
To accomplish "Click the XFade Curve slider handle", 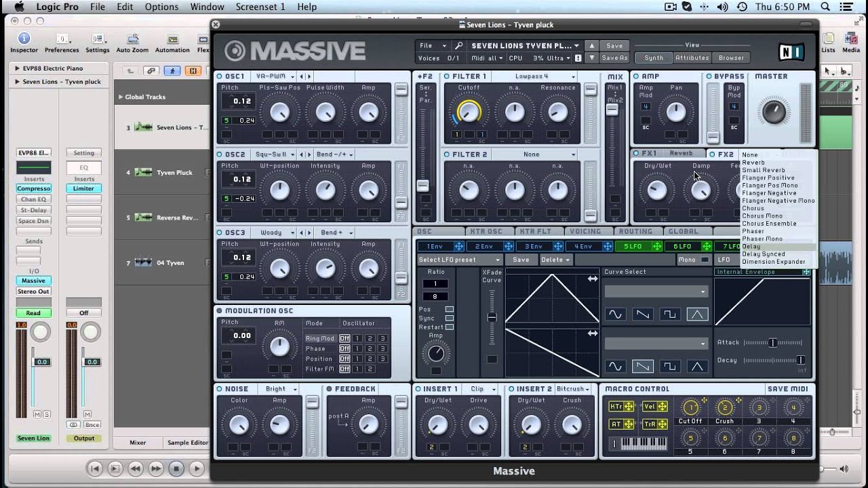I will pyautogui.click(x=492, y=317).
